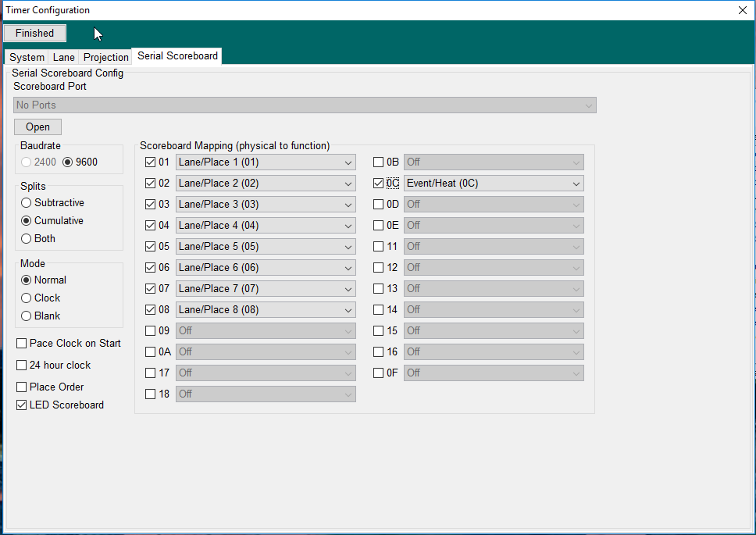Set mode to Clock
The height and width of the screenshot is (535, 756).
click(27, 298)
